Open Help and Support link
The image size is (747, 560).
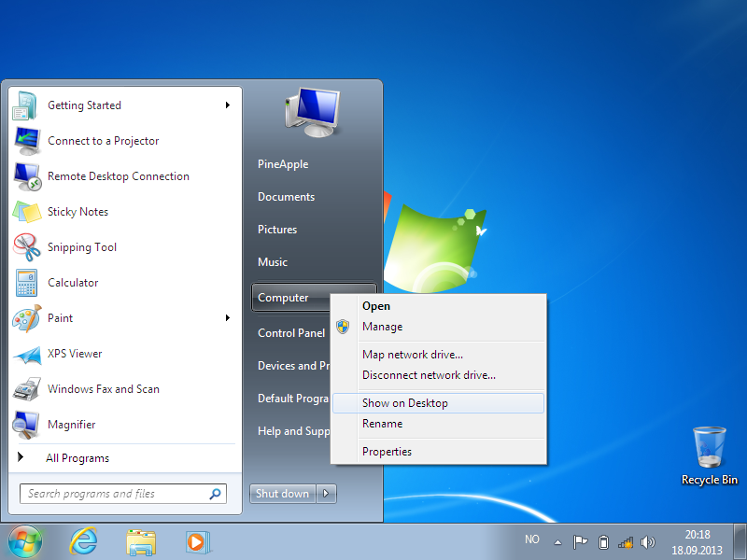(294, 431)
